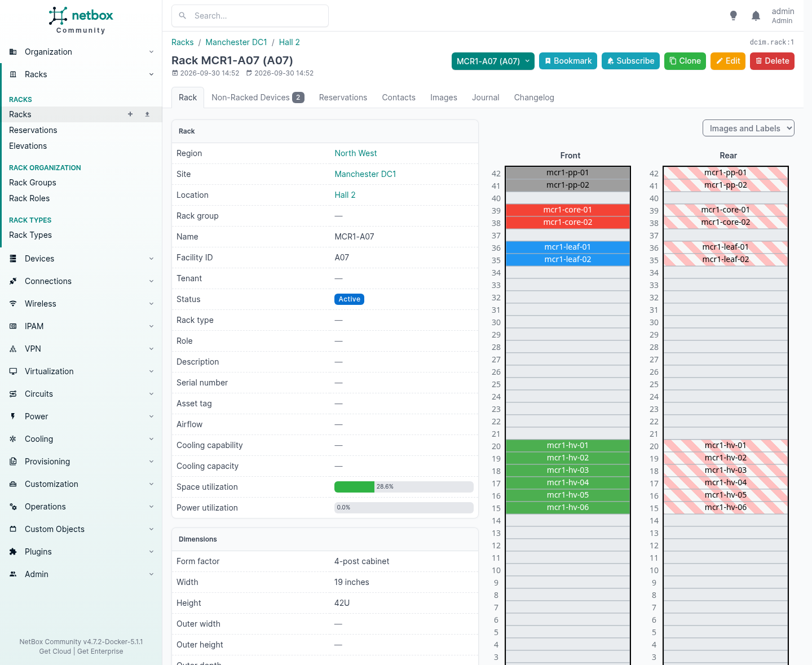
Task: Click the Connections sidebar icon
Action: pyautogui.click(x=13, y=281)
